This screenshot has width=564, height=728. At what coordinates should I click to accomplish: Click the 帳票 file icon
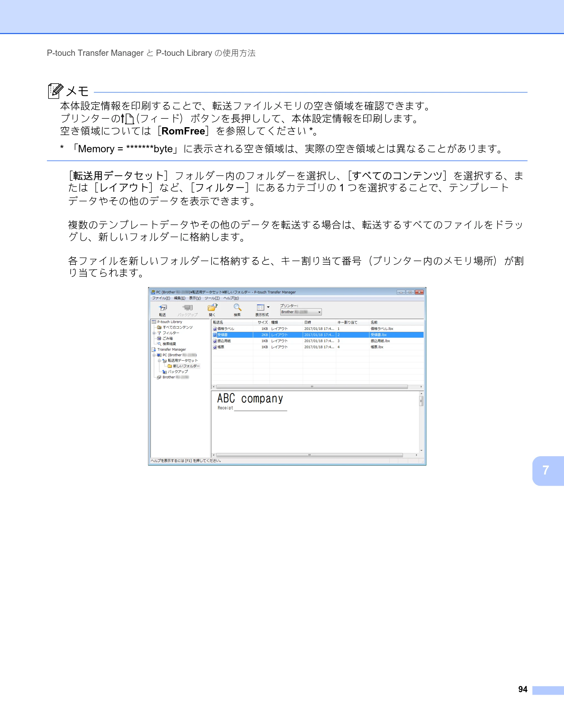[215, 347]
